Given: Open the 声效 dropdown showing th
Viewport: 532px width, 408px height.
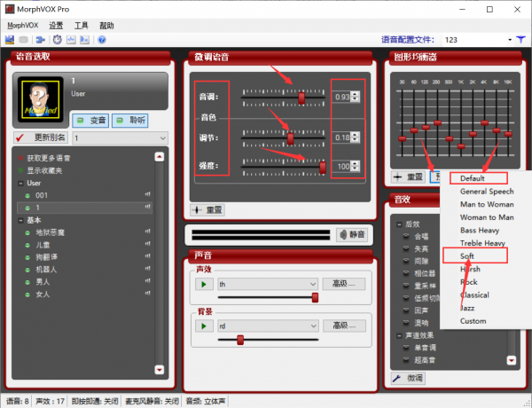Looking at the screenshot, I should coord(268,284).
